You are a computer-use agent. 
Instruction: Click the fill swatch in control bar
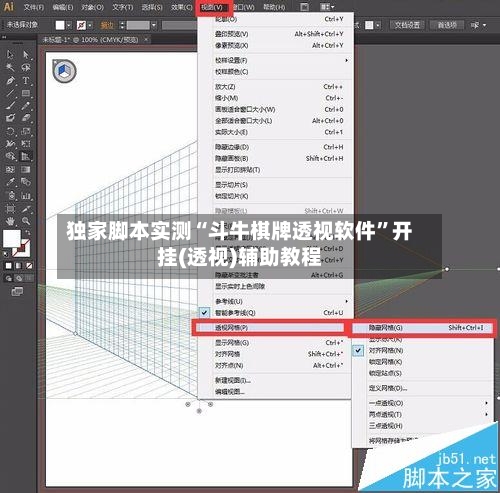(x=60, y=25)
